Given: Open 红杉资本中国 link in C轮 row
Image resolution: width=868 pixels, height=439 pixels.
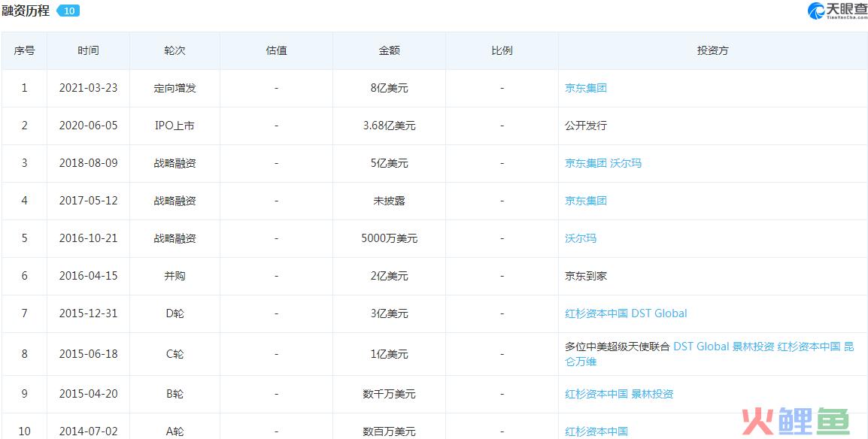Looking at the screenshot, I should 809,347.
